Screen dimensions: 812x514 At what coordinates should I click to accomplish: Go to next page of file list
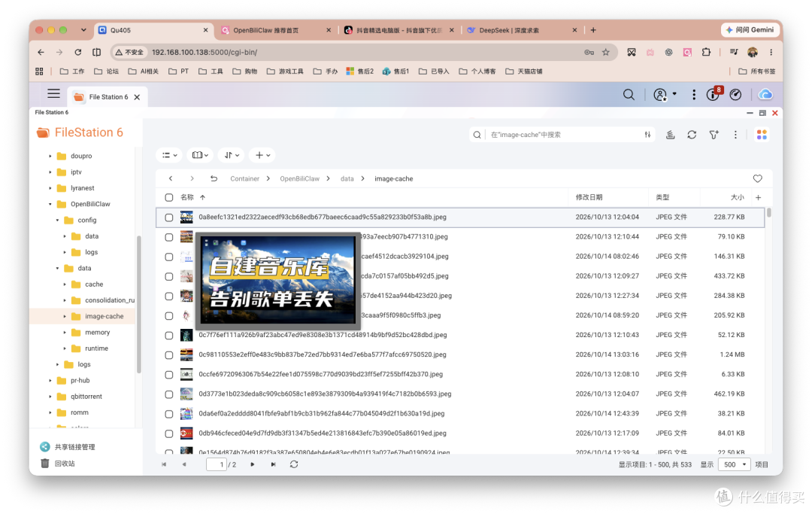tap(252, 465)
